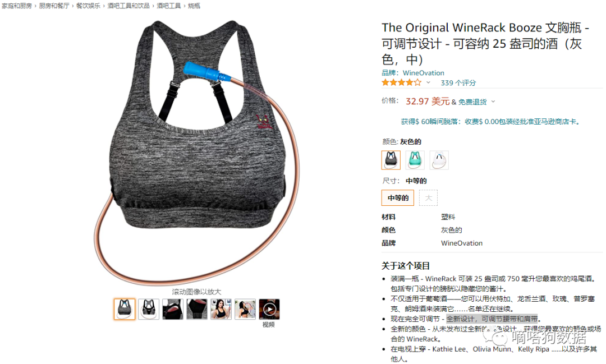Open the 339 个评分 reviews link
606x364 pixels.
pyautogui.click(x=458, y=82)
